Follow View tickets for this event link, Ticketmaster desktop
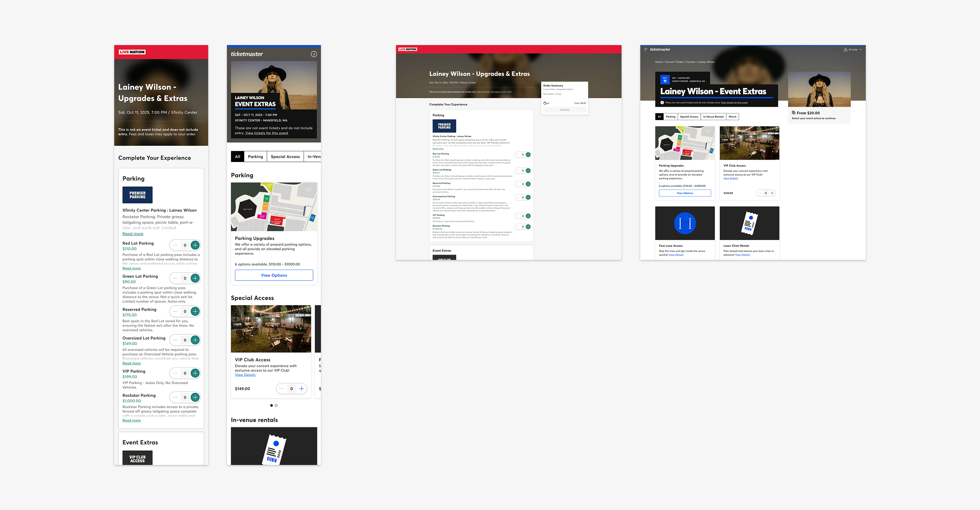This screenshot has width=980, height=510. (734, 103)
